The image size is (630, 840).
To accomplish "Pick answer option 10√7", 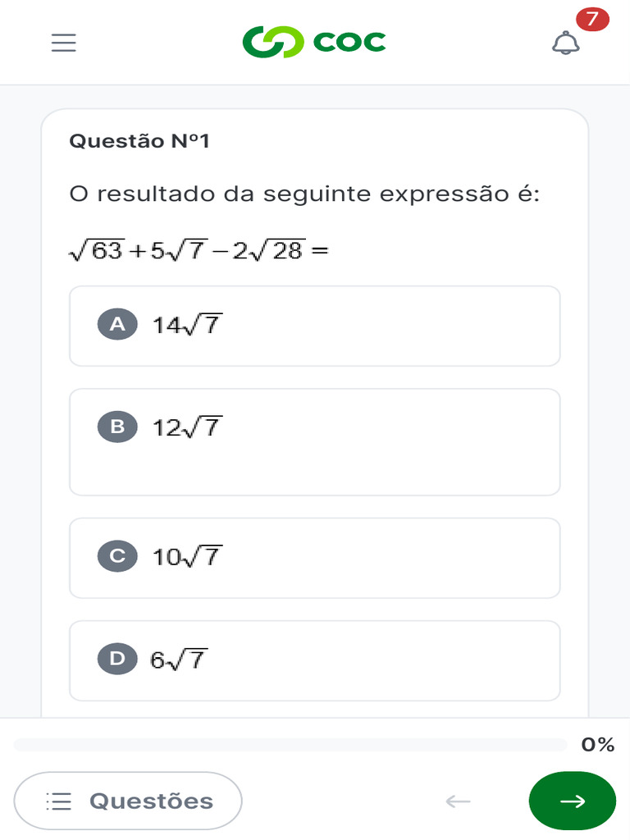I will tap(187, 557).
